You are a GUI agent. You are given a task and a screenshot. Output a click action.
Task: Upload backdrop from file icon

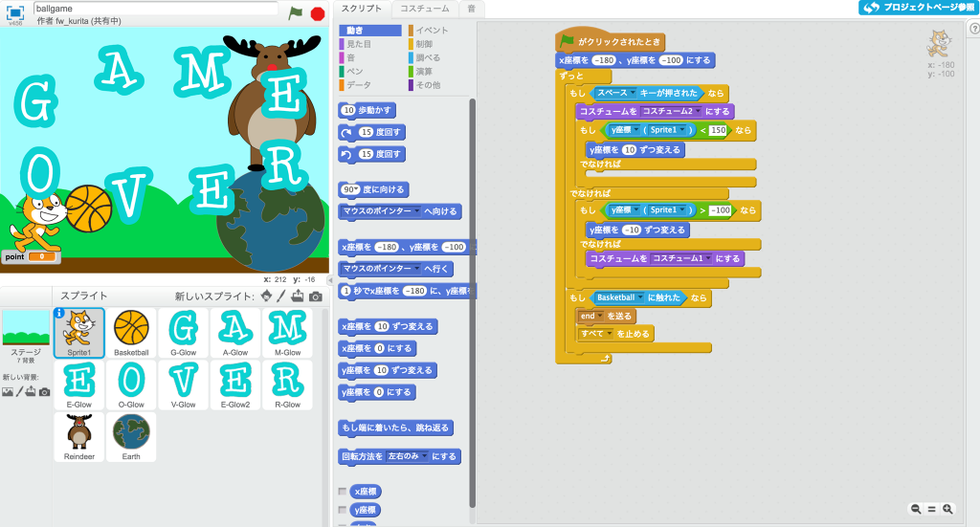click(x=31, y=391)
